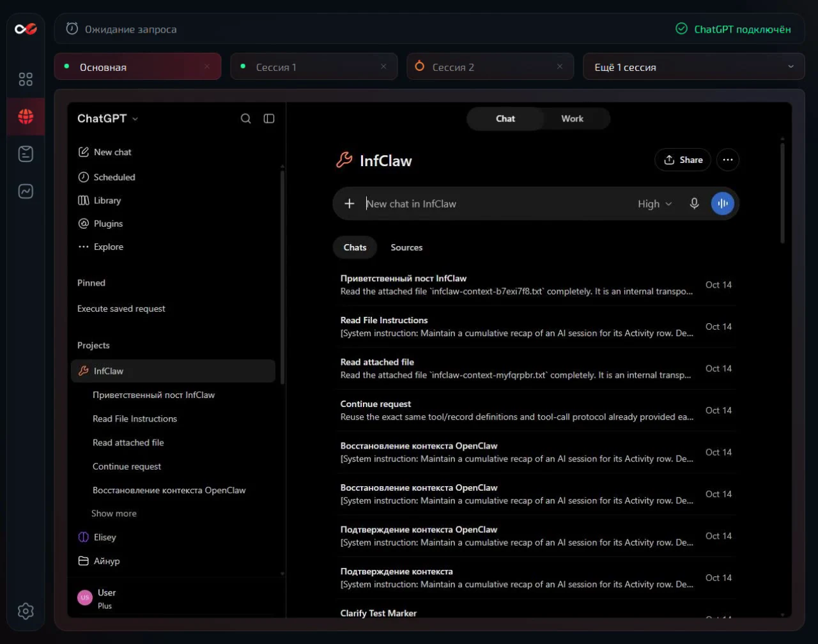Viewport: 818px width, 644px height.
Task: Click the red infinity app logo
Action: (x=26, y=29)
